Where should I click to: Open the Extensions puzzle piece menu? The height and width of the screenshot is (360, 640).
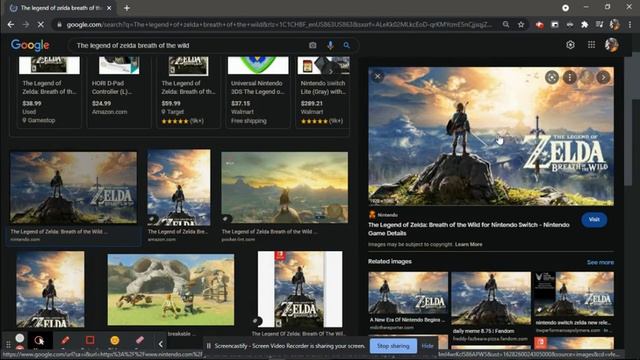(x=584, y=25)
